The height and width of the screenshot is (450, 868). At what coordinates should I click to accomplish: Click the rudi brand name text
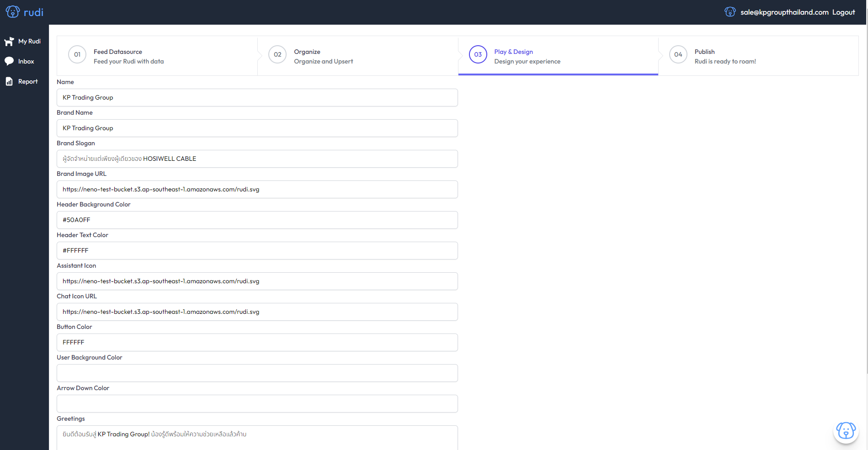click(33, 12)
